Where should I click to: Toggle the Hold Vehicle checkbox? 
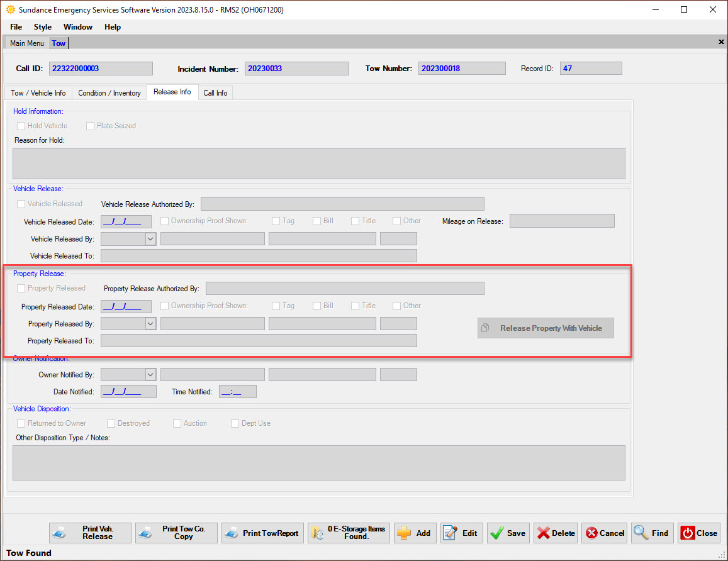[x=21, y=126]
